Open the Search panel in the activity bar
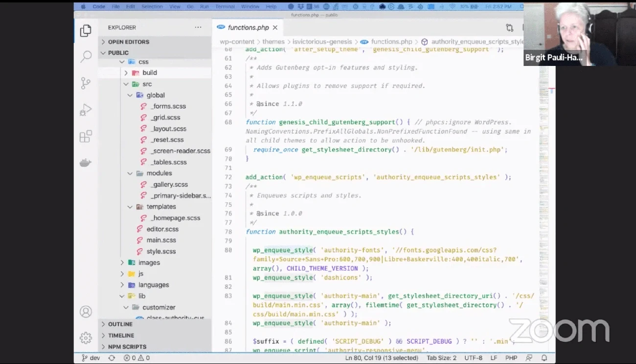Viewport: 636px width, 364px height. (86, 56)
